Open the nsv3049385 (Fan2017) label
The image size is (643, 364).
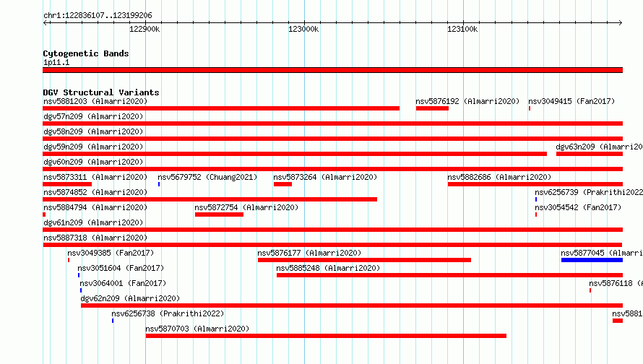click(111, 253)
